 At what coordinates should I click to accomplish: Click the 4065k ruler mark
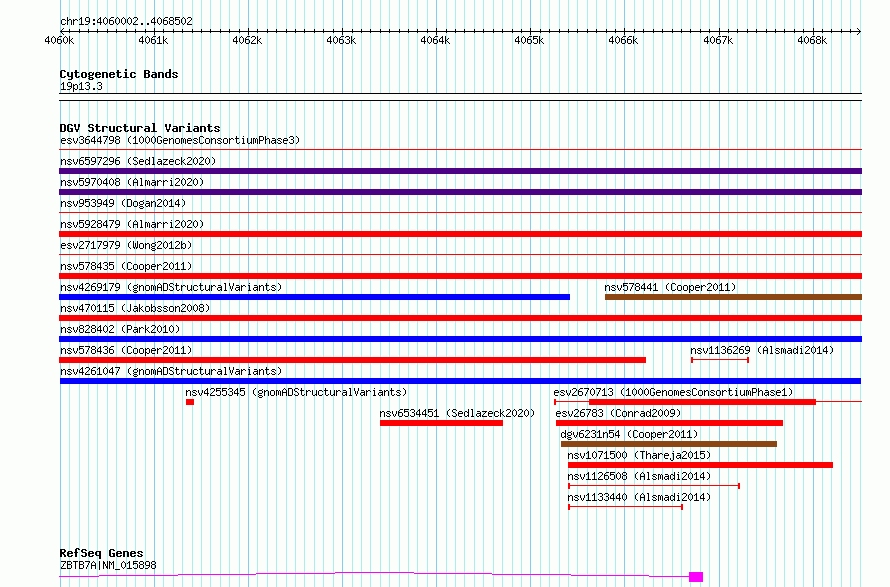click(x=530, y=40)
